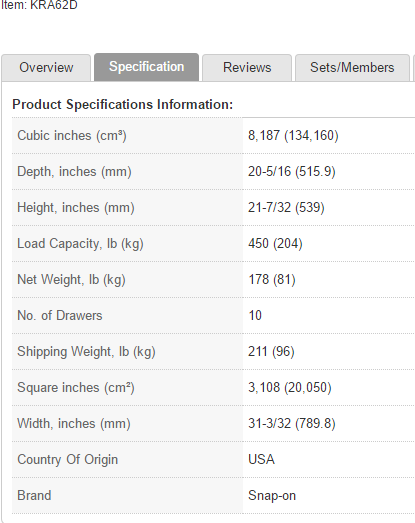Screen dimensions: 415x523
Task: Click the Cubic inches (cm³) label
Action: point(72,136)
